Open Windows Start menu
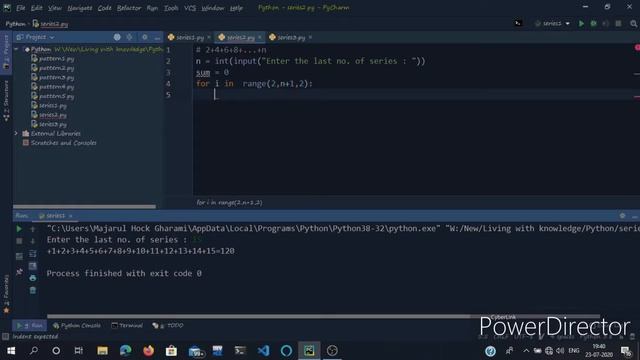 [x=11, y=351]
